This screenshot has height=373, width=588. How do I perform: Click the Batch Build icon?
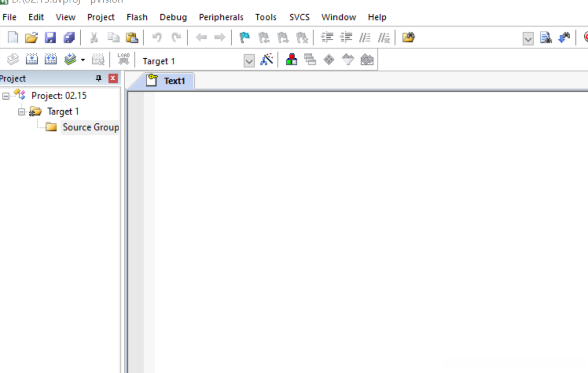pyautogui.click(x=70, y=59)
